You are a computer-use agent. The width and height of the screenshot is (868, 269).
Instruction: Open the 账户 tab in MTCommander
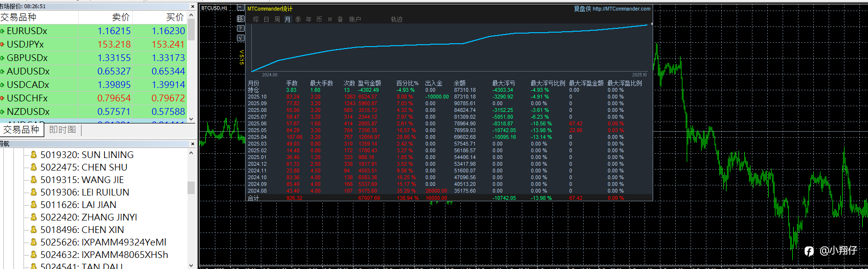tap(355, 20)
